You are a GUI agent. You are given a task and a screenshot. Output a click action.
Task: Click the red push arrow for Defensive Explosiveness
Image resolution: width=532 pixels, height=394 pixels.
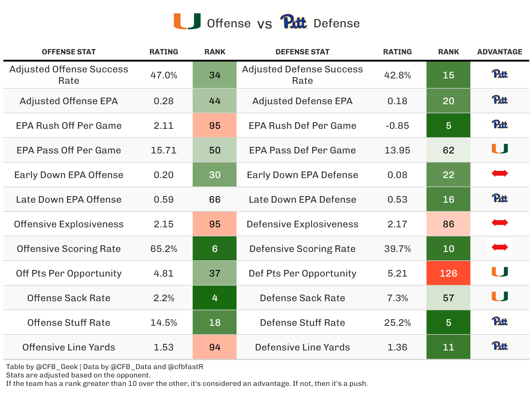[500, 223]
